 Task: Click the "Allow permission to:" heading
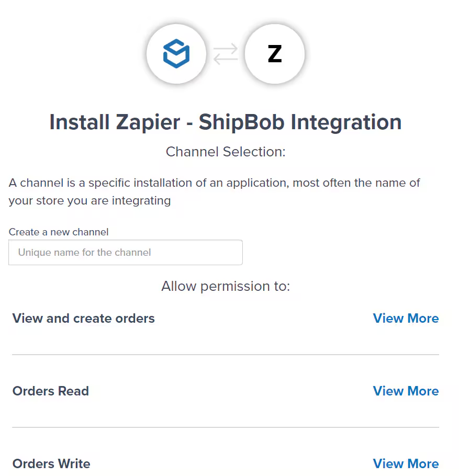pos(226,286)
